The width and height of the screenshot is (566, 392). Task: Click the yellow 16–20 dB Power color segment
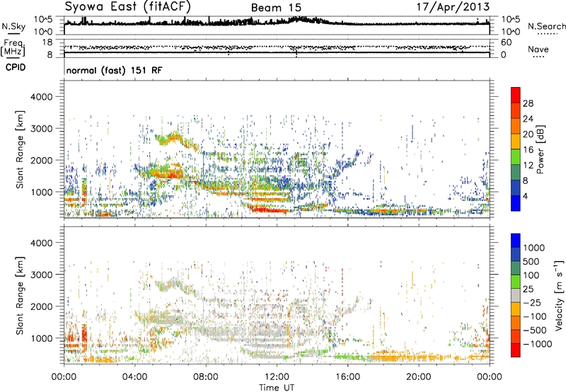[516, 142]
